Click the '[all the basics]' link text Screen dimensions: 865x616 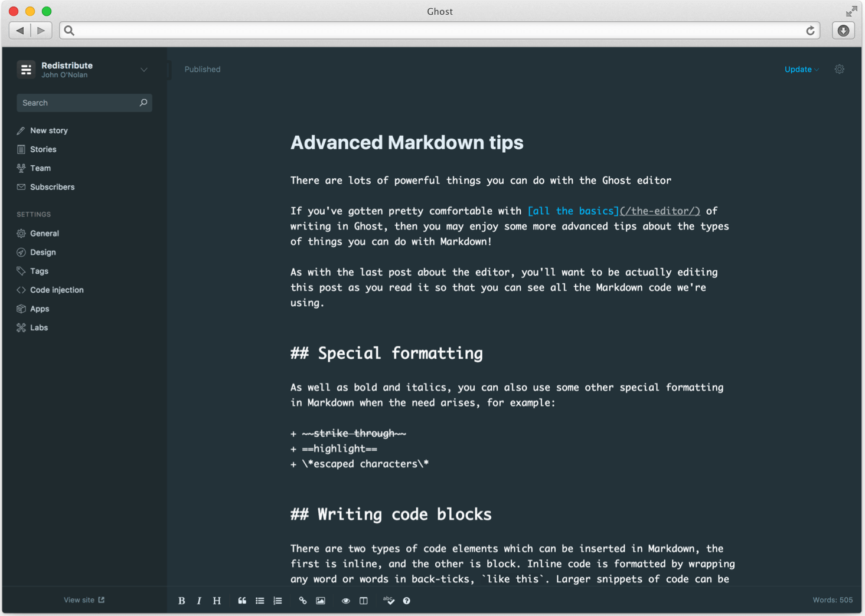click(x=573, y=211)
